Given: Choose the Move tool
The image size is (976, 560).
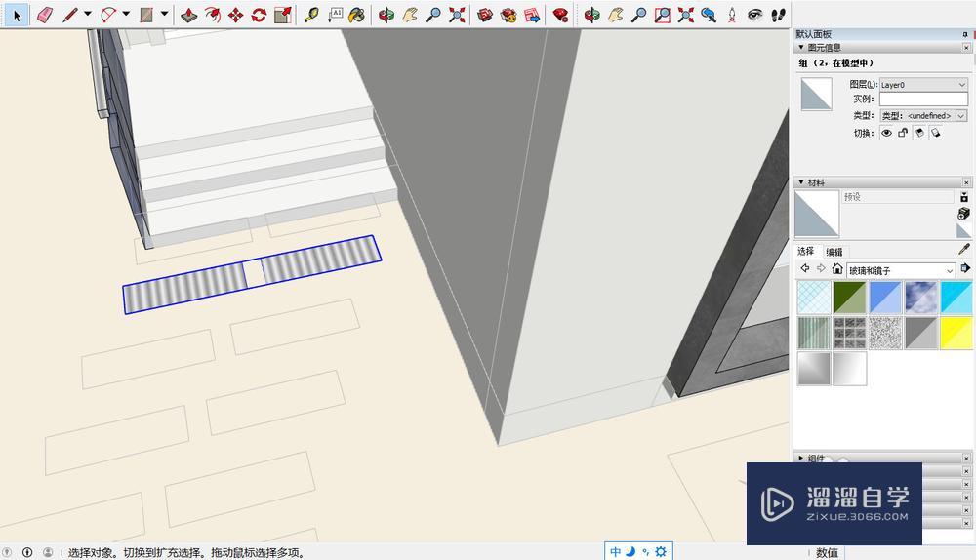Looking at the screenshot, I should click(x=236, y=15).
